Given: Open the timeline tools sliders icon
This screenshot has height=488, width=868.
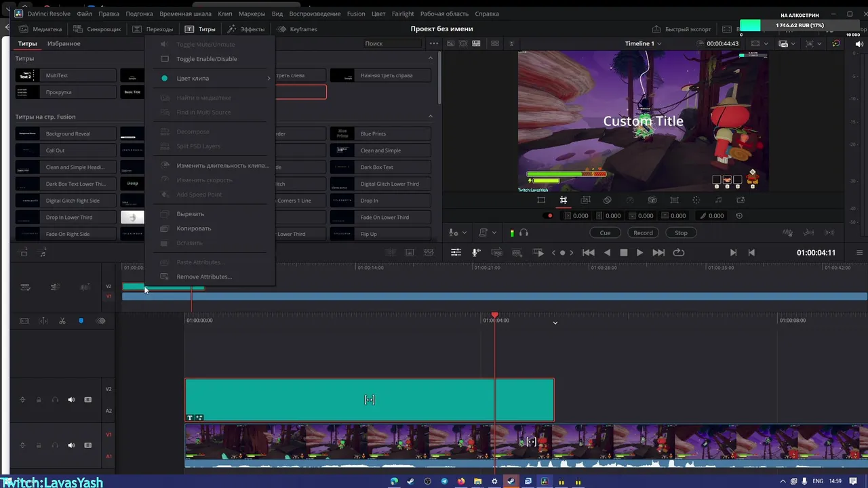Looking at the screenshot, I should pos(456,252).
